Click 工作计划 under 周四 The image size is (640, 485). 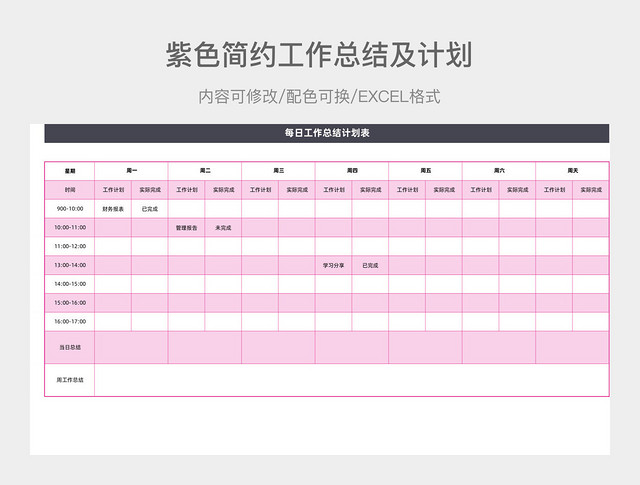pos(333,190)
